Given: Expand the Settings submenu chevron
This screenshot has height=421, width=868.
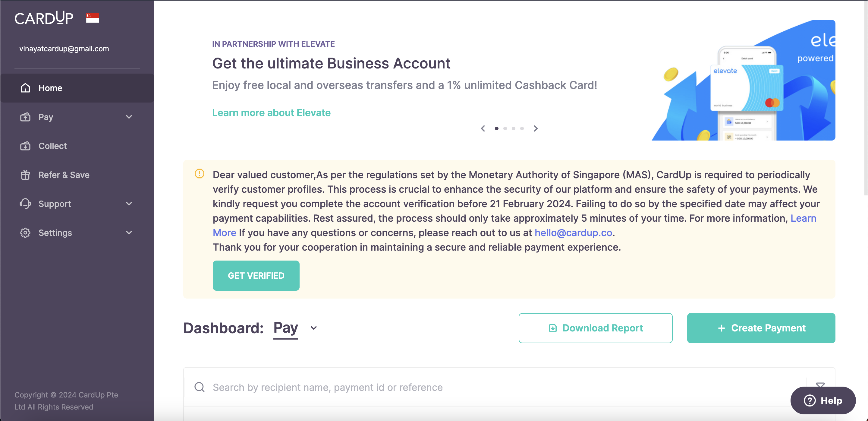Looking at the screenshot, I should [129, 233].
